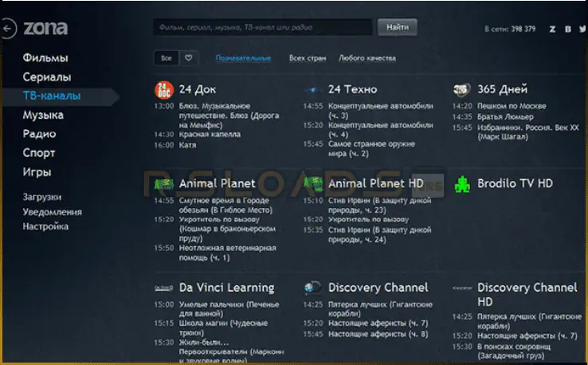Focus the search field for films and channels

click(x=263, y=27)
